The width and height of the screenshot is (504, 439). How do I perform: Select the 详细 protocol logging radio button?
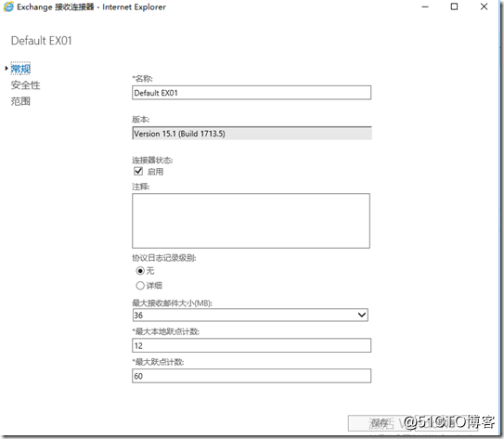(140, 285)
